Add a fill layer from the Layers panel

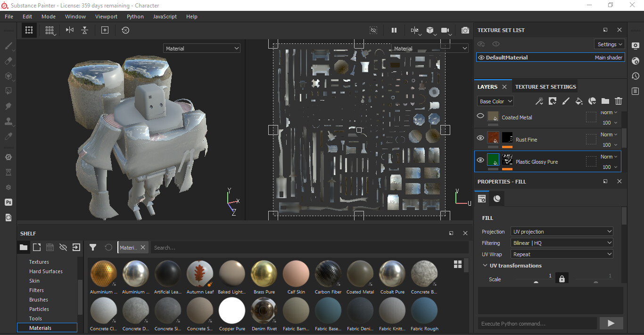coord(579,101)
